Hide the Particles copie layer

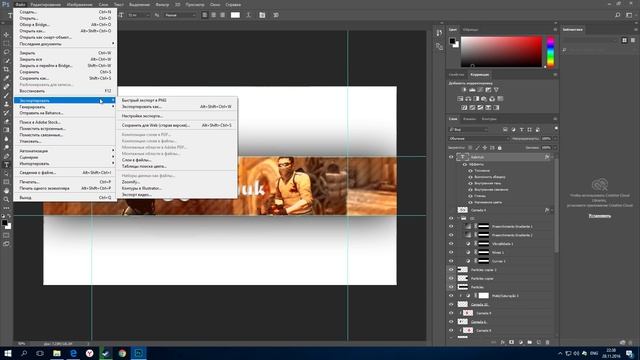point(451,278)
